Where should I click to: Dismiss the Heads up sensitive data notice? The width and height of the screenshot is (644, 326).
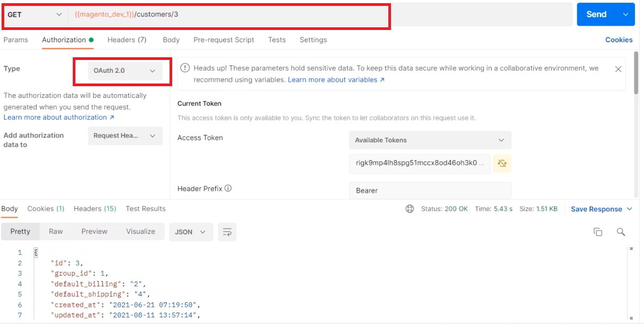pos(618,69)
